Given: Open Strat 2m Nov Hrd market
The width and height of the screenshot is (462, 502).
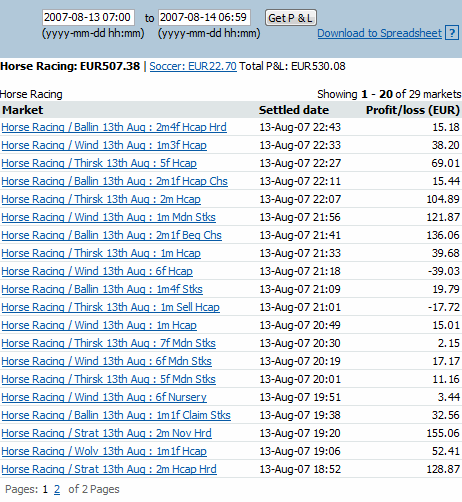Looking at the screenshot, I should [x=106, y=433].
